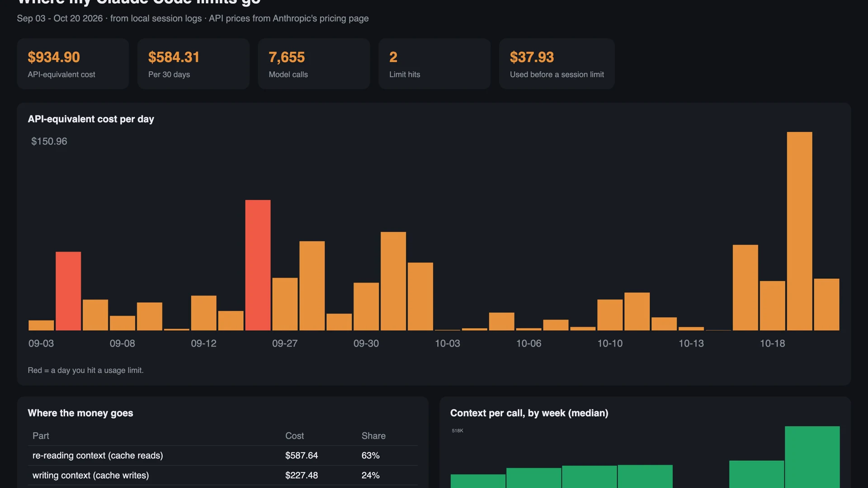Click the Part column header
Viewport: 868px width, 488px height.
tap(41, 436)
